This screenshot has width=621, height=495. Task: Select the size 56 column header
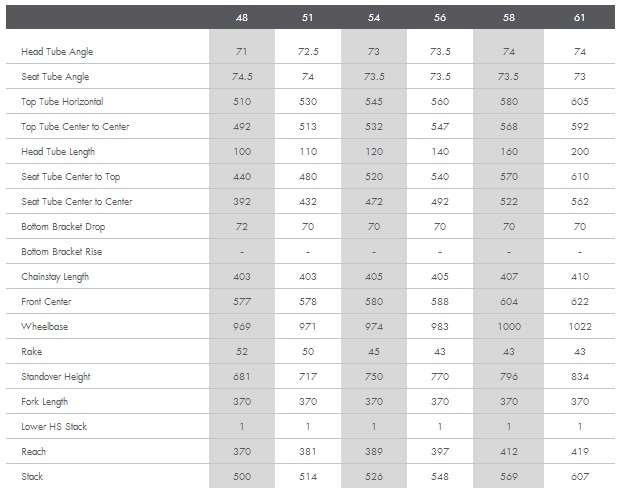point(440,17)
